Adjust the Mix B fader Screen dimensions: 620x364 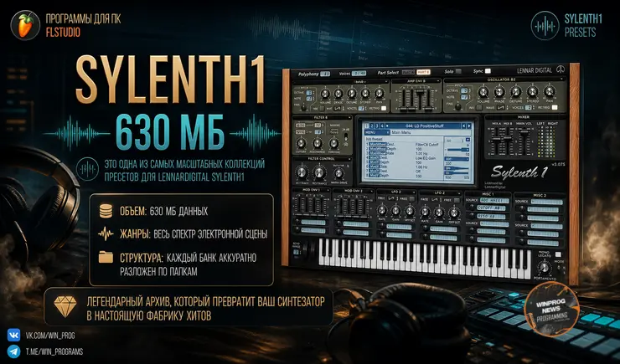[508, 138]
